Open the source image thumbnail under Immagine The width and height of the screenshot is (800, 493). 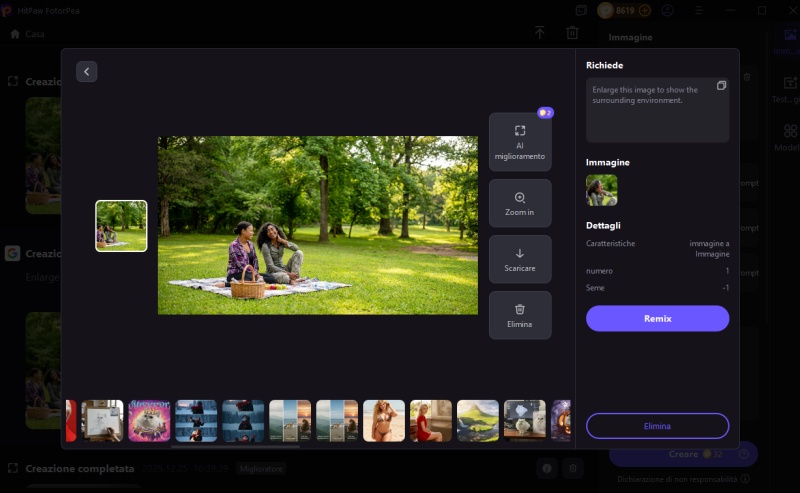coord(601,190)
